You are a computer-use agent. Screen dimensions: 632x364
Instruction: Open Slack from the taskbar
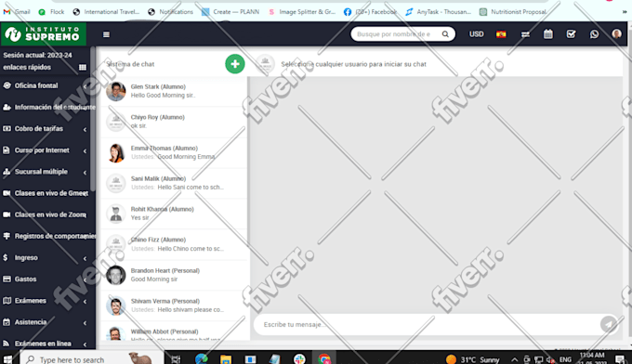click(x=299, y=358)
